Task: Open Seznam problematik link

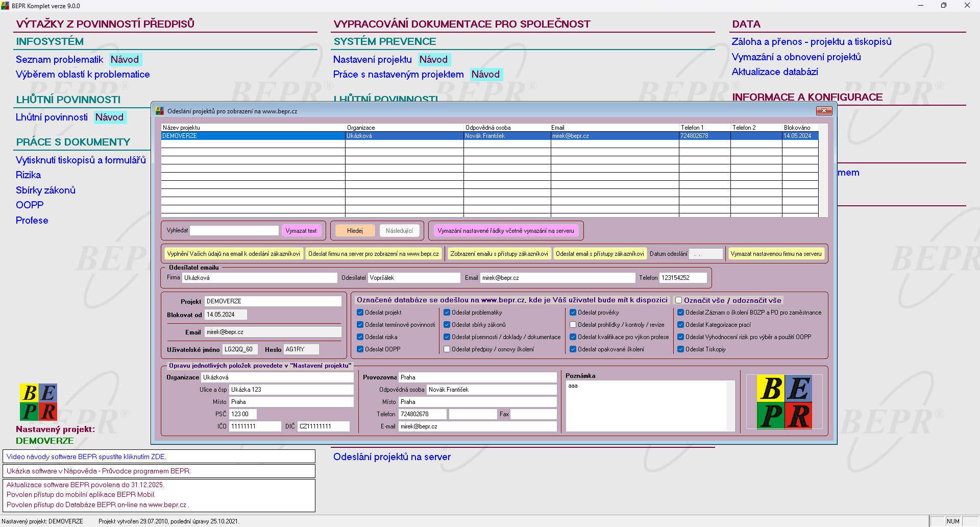Action: pos(59,60)
